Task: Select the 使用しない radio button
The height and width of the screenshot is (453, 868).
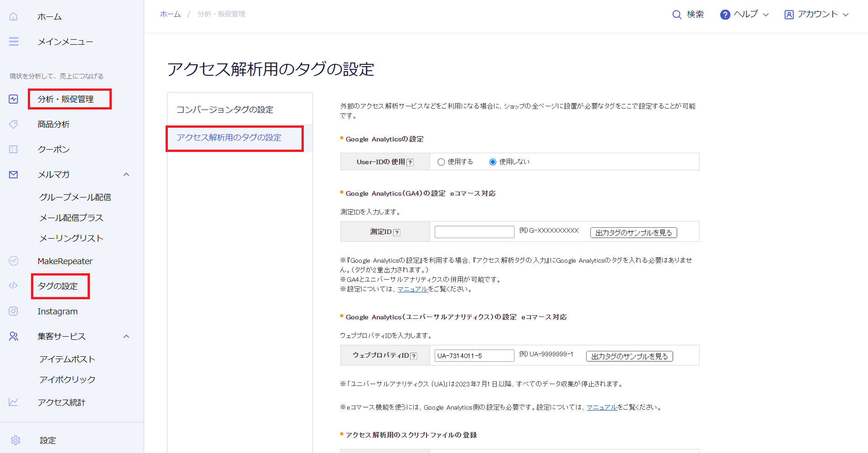Action: (493, 162)
